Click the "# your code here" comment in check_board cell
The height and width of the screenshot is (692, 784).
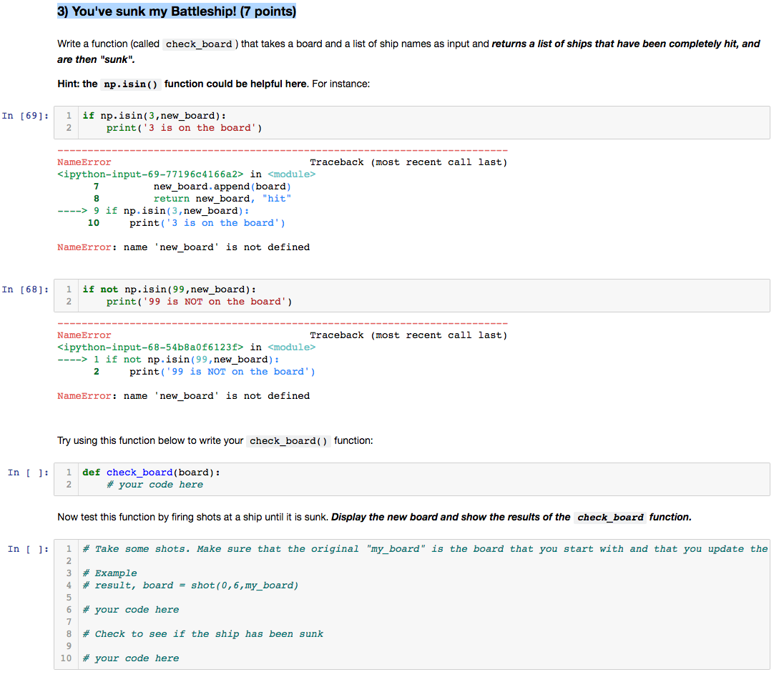pyautogui.click(x=155, y=485)
